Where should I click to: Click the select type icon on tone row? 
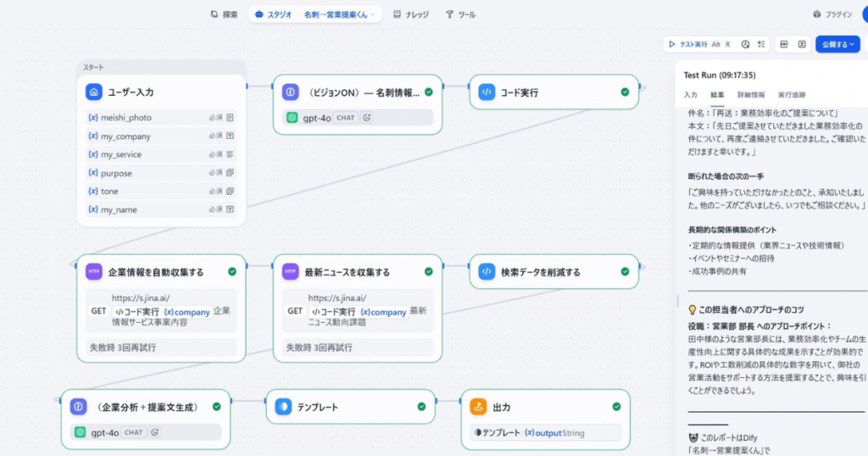click(230, 191)
